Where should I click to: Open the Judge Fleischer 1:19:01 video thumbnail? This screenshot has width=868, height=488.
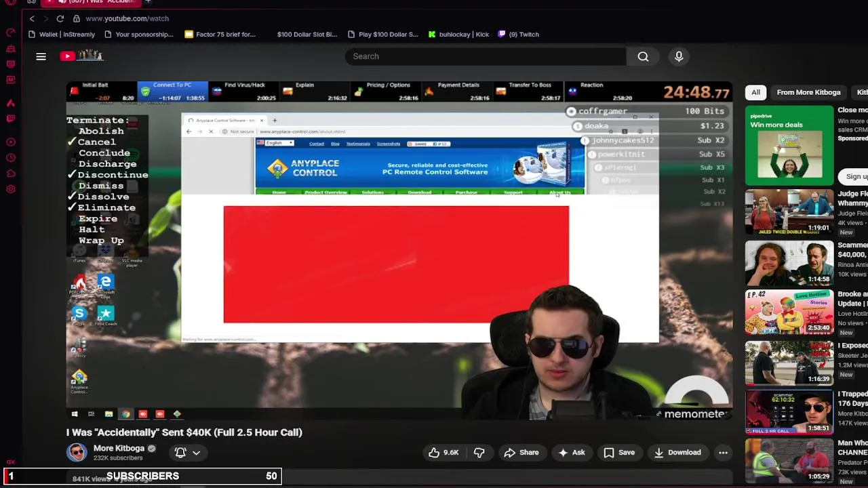pyautogui.click(x=789, y=213)
